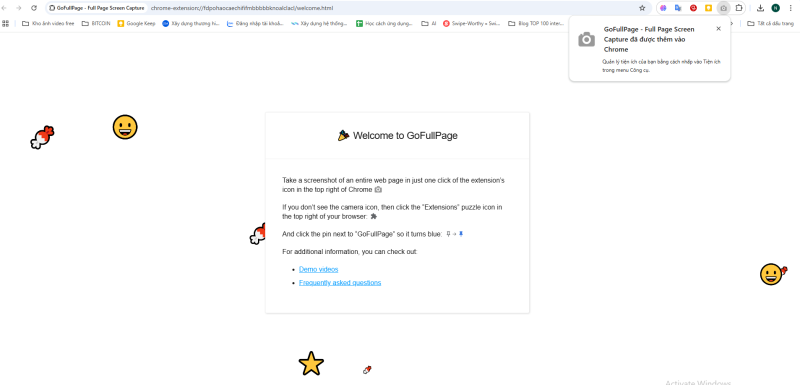This screenshot has width=800, height=385.
Task: Open the 'Xây dựng hệ thống...' bookmark
Action: (x=319, y=23)
